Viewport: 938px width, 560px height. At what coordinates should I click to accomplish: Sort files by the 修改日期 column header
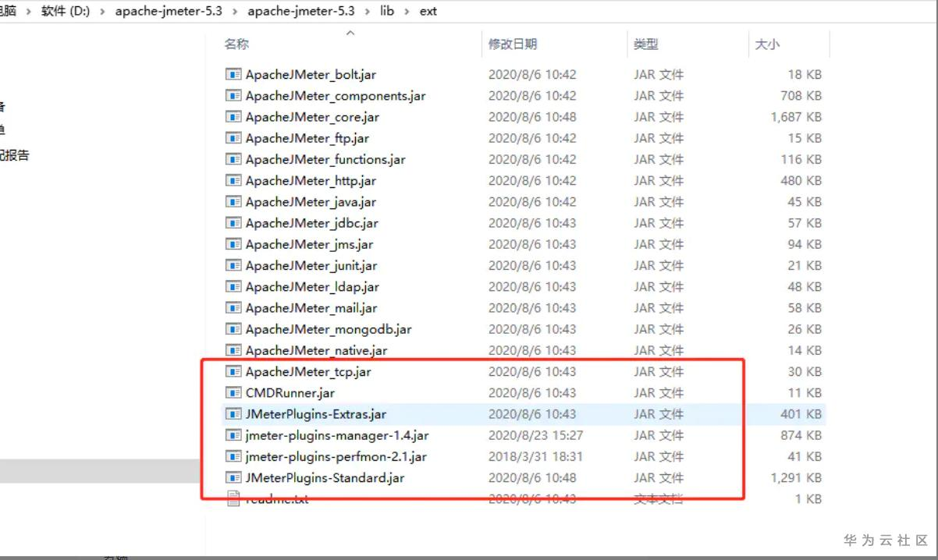click(513, 44)
